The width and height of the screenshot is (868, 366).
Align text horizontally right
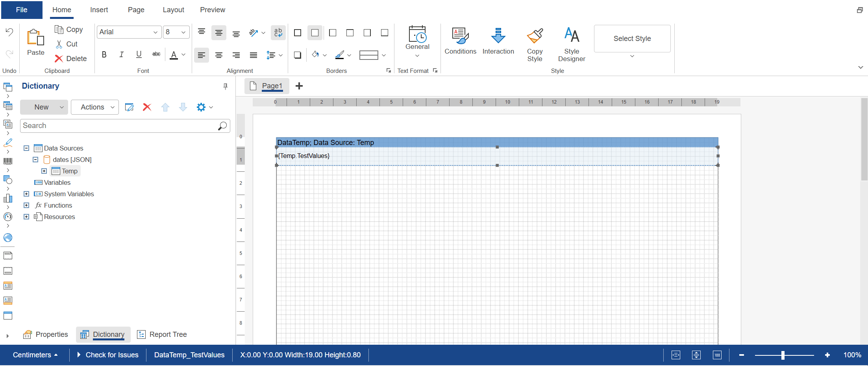tap(236, 55)
